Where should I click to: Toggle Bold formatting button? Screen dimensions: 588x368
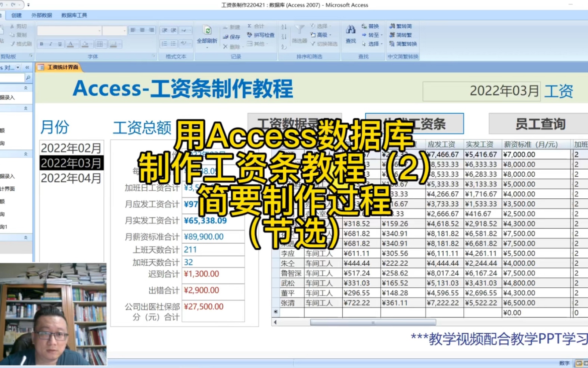41,44
